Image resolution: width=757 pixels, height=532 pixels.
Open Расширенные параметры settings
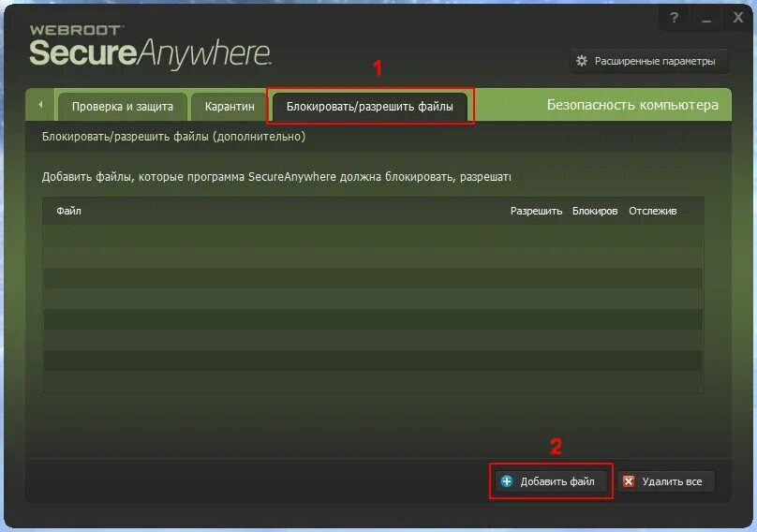click(x=649, y=61)
